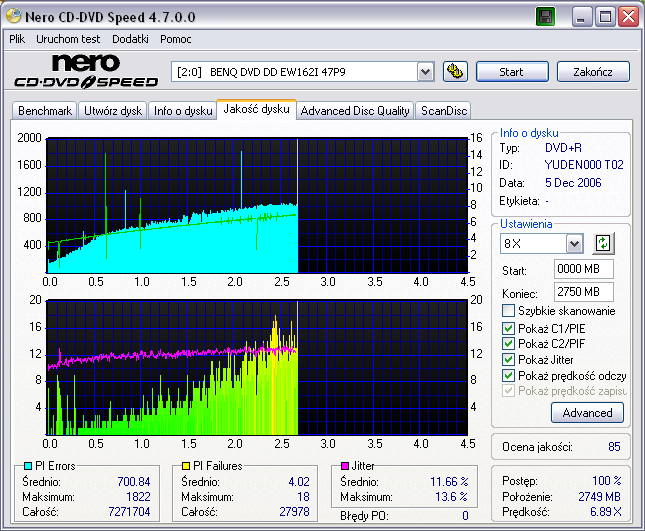
Task: Click the Nero disc icon in title bar
Action: [14, 16]
